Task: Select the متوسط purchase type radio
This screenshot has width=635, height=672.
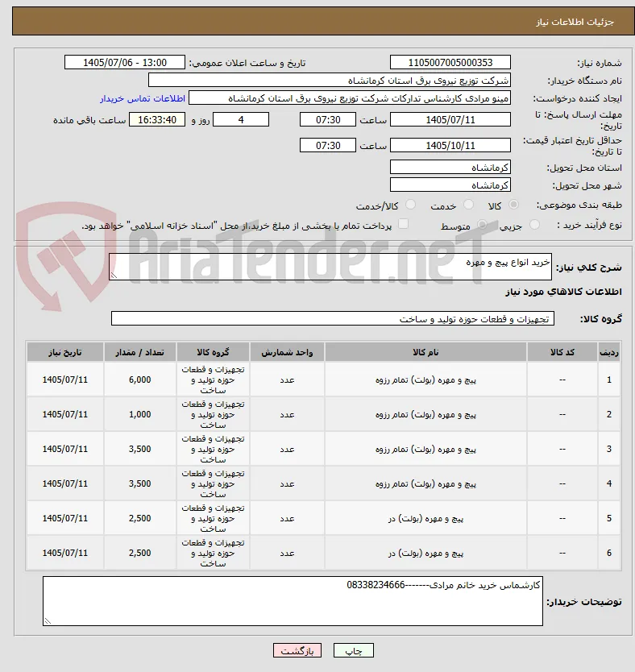Action: [x=482, y=225]
